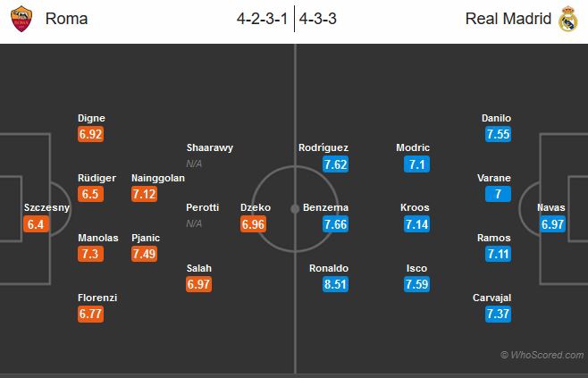Select Salah's 6.97 rating badge

click(x=199, y=285)
